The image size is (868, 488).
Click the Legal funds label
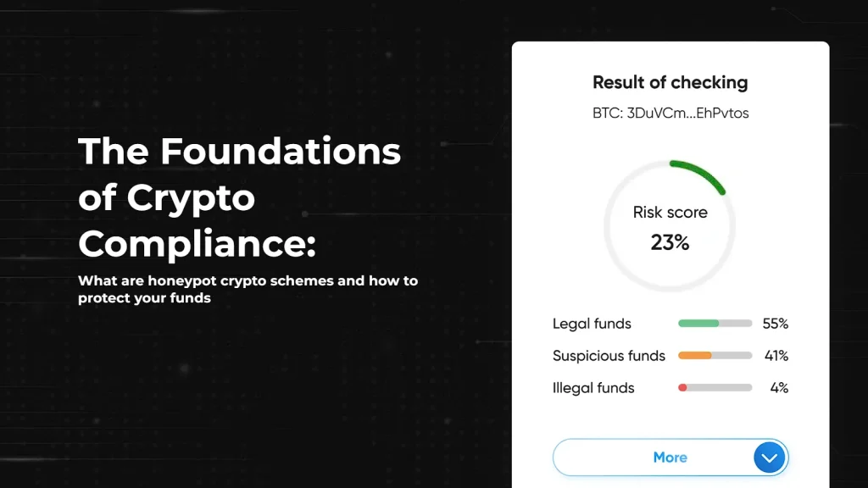(592, 324)
